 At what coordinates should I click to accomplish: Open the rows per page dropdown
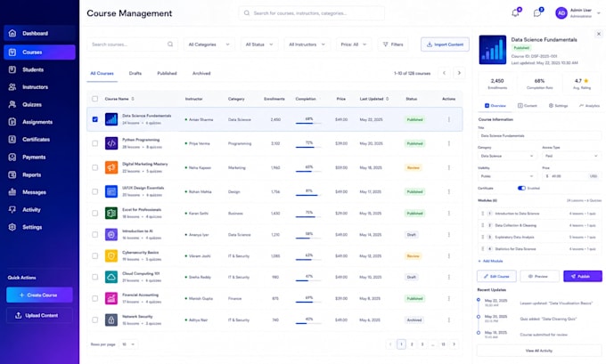tap(128, 344)
